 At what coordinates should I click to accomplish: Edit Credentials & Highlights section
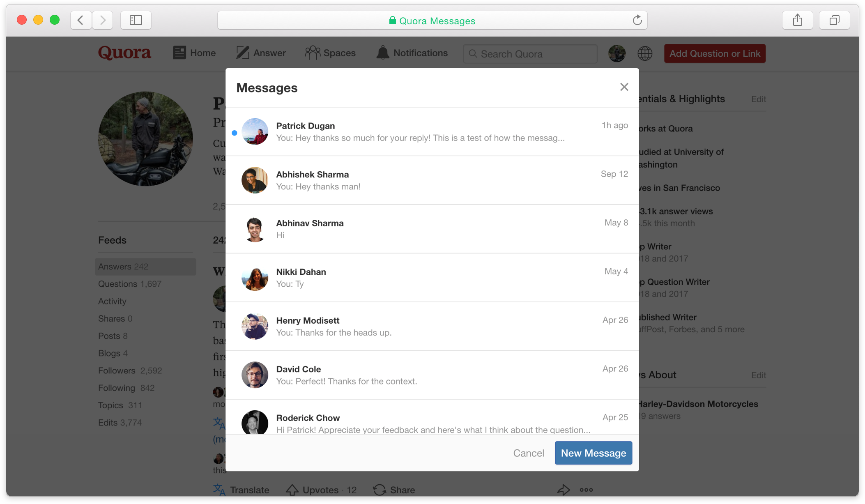coord(758,99)
